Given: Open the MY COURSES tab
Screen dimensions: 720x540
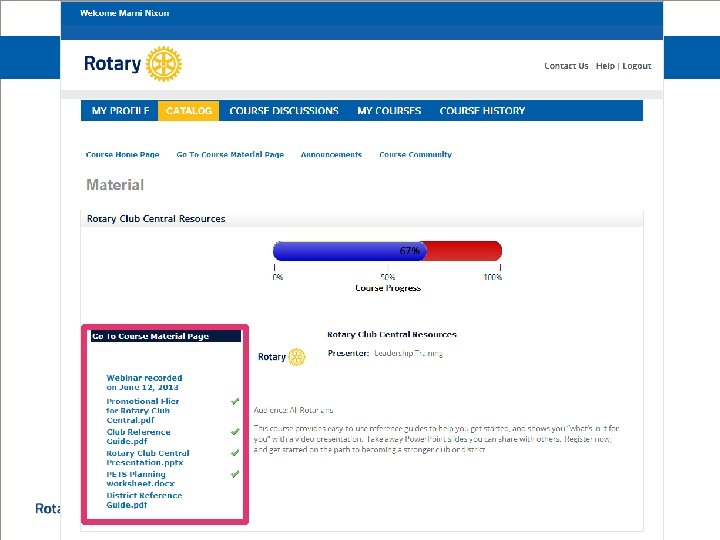Looking at the screenshot, I should (389, 111).
